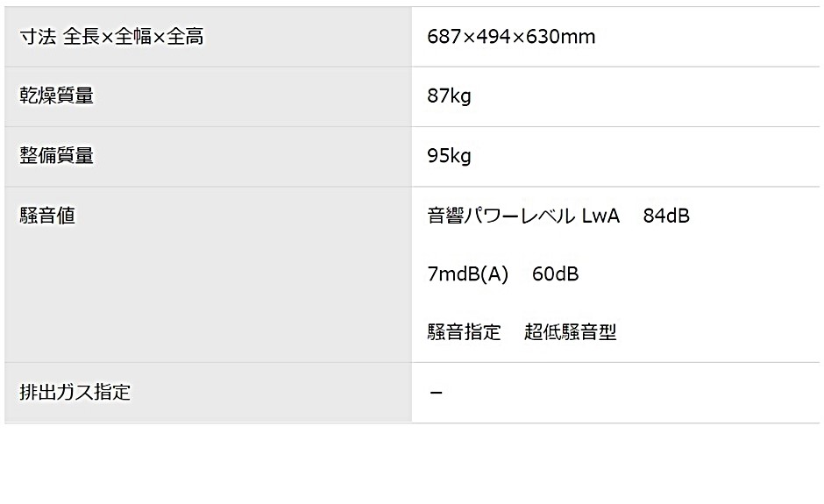This screenshot has height=504, width=824.
Task: Click the 全幅 word in dimensions label
Action: (x=133, y=37)
